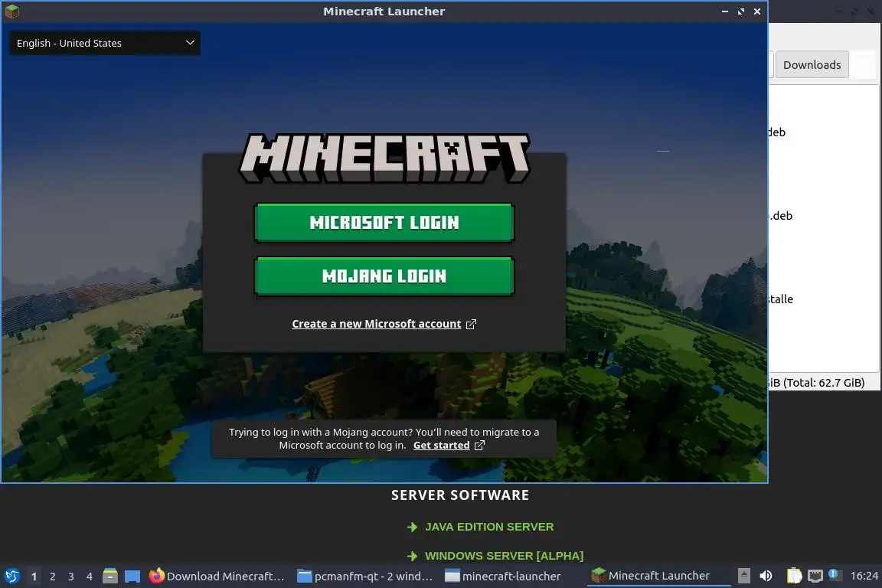Maximize the Minecraft Launcher window
This screenshot has height=588, width=882.
pos(741,11)
